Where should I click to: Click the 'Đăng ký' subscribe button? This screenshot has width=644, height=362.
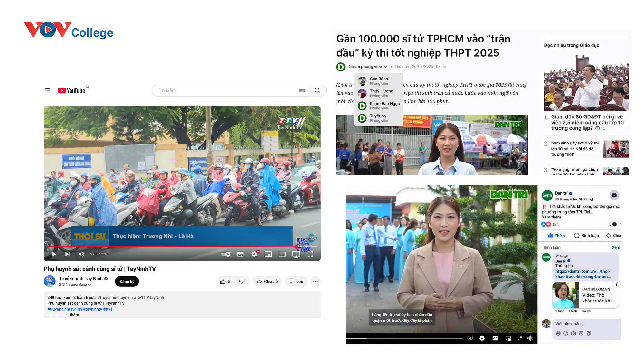127,282
